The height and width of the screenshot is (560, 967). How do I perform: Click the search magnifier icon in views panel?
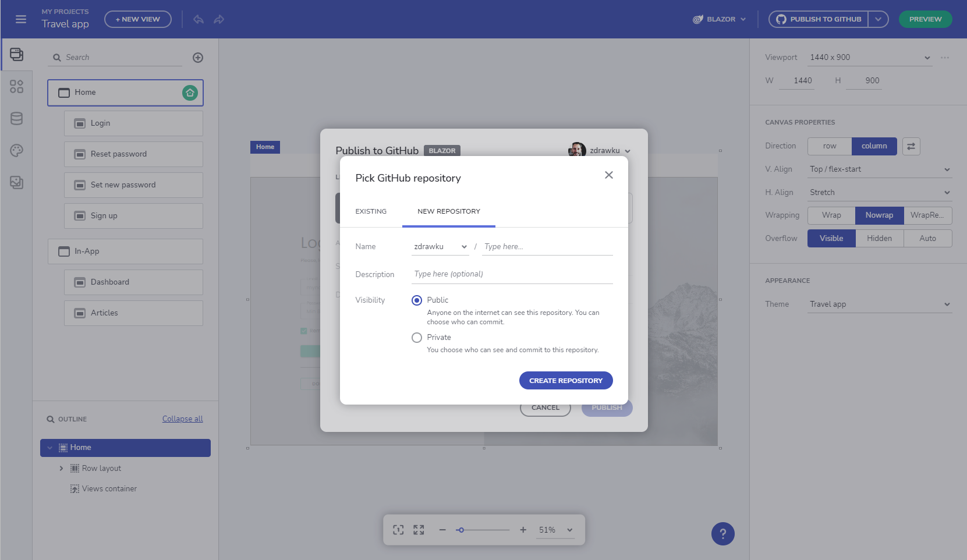pos(57,58)
